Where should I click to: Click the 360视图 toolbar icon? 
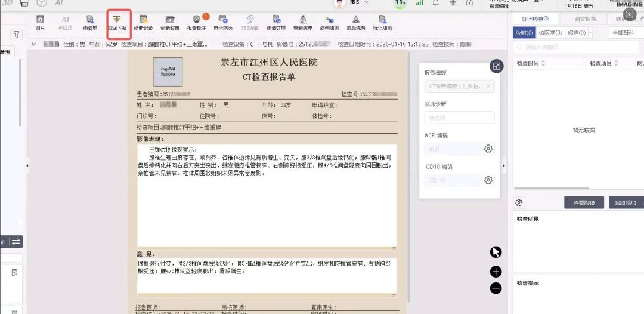[x=250, y=23]
